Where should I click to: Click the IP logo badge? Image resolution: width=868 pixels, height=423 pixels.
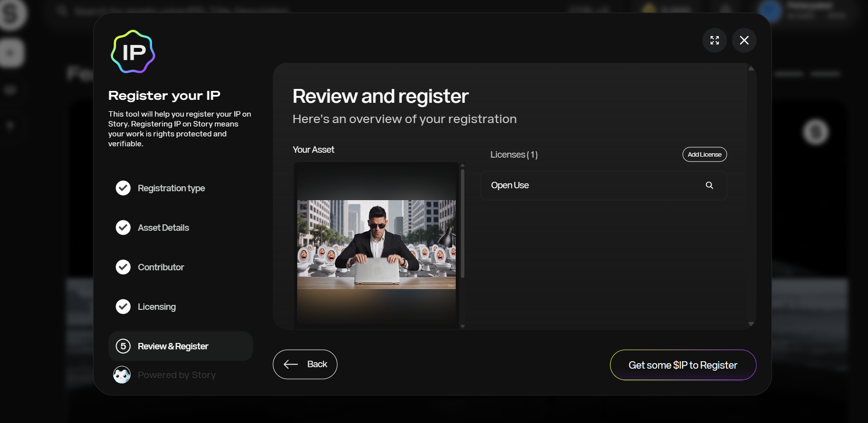point(133,52)
